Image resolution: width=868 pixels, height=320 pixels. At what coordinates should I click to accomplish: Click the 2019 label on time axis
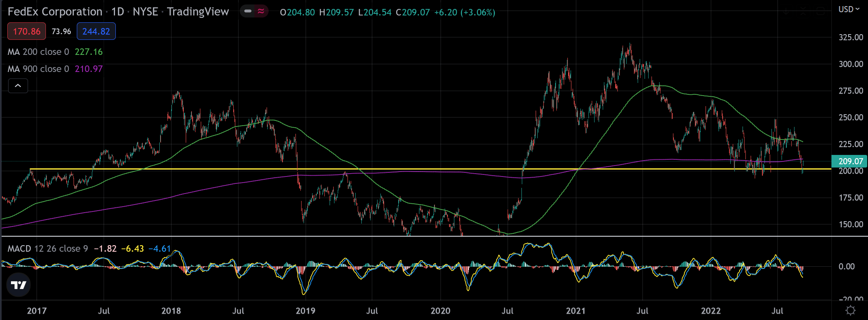(x=306, y=311)
